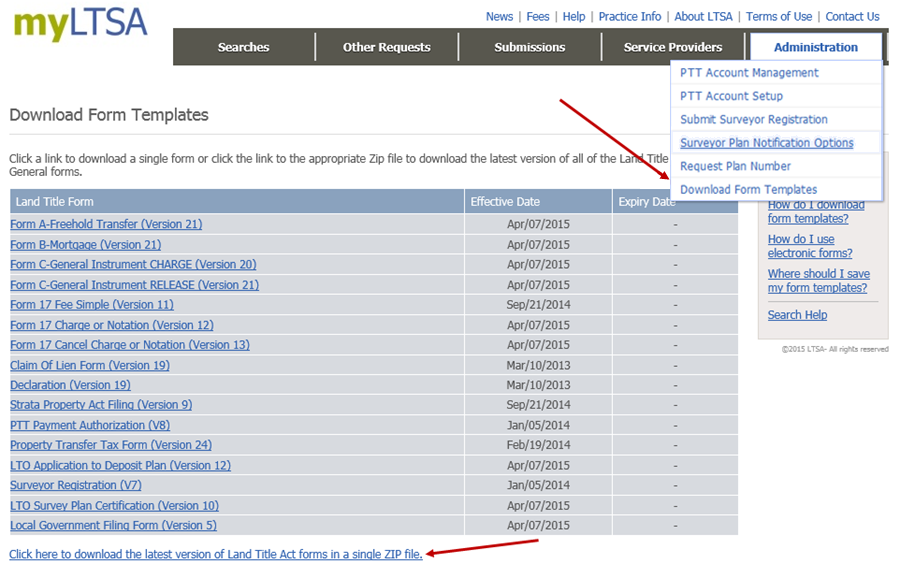Select effective date Sep/21/2014 for Form 17 Fee Simple
The image size is (900, 564).
click(x=538, y=305)
